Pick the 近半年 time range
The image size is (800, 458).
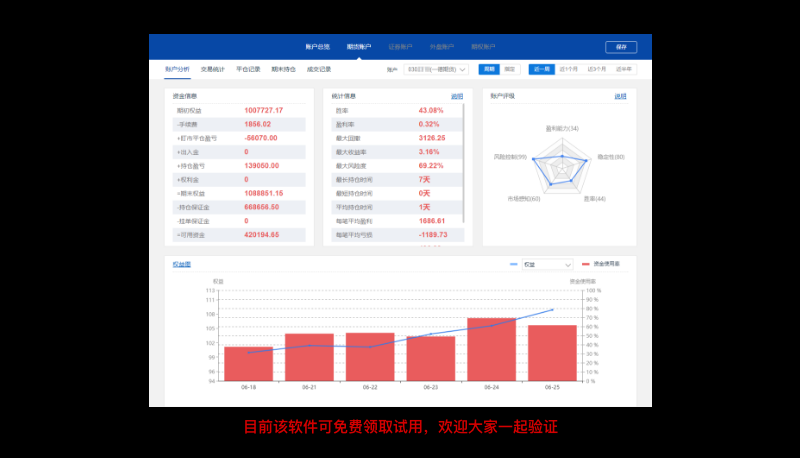click(625, 70)
